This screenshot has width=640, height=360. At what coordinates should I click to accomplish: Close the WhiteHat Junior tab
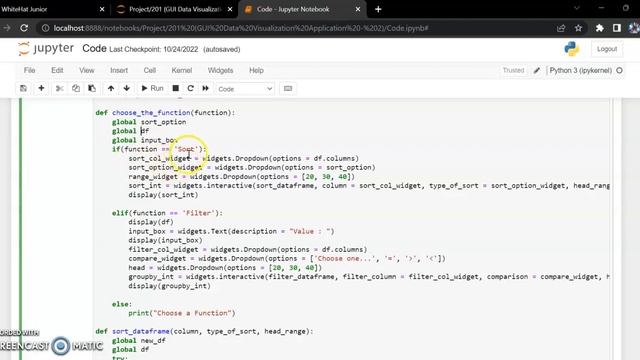coord(102,9)
